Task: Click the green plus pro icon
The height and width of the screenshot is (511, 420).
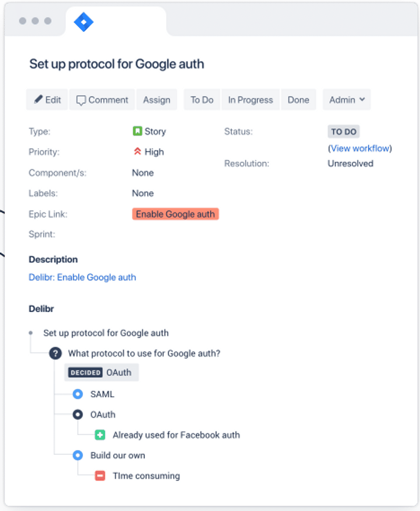Action: (100, 435)
